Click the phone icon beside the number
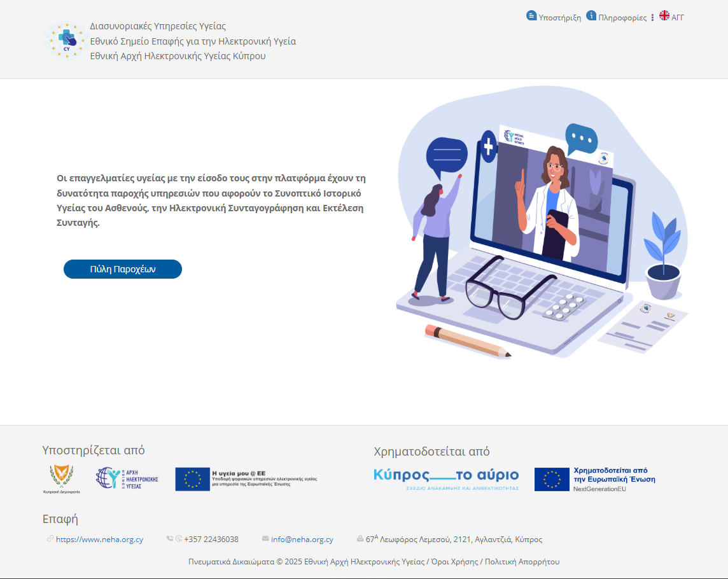The image size is (728, 579). pos(170,539)
